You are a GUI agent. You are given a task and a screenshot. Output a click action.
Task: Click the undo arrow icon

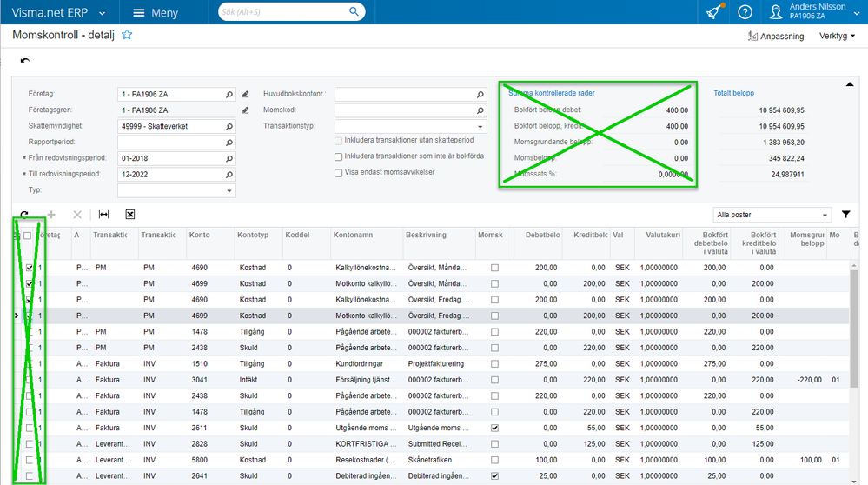pyautogui.click(x=25, y=60)
